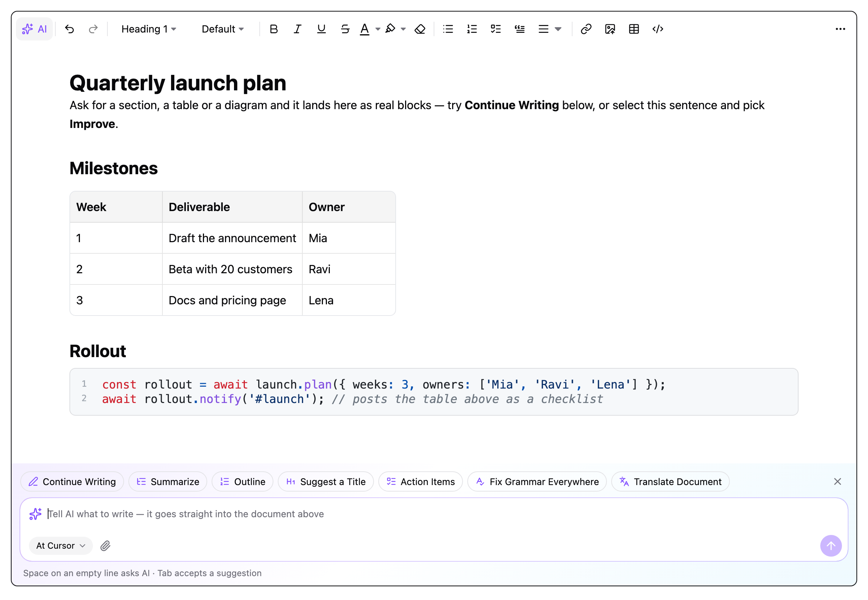This screenshot has height=600, width=868.
Task: Click the Beta with 20 customers cell
Action: click(232, 269)
